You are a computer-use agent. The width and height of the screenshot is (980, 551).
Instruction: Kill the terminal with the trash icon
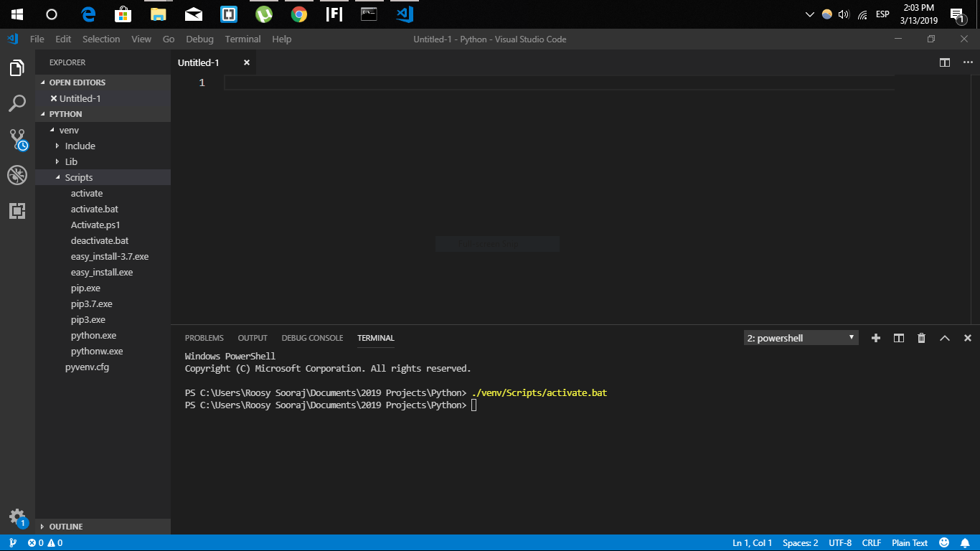(921, 337)
